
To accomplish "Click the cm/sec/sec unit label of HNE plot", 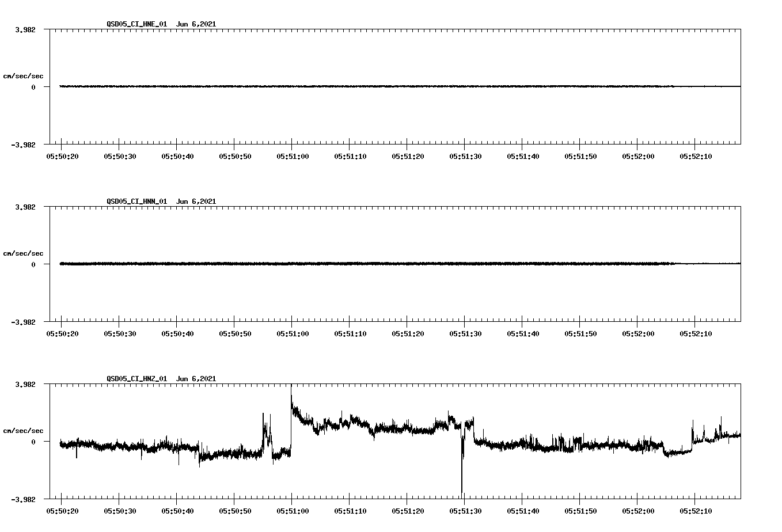I will click(x=23, y=77).
